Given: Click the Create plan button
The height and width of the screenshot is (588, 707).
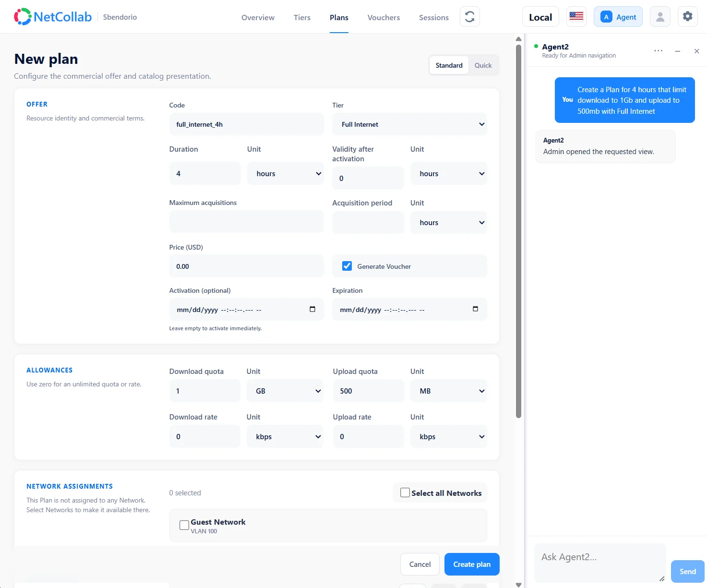Looking at the screenshot, I should [x=472, y=564].
